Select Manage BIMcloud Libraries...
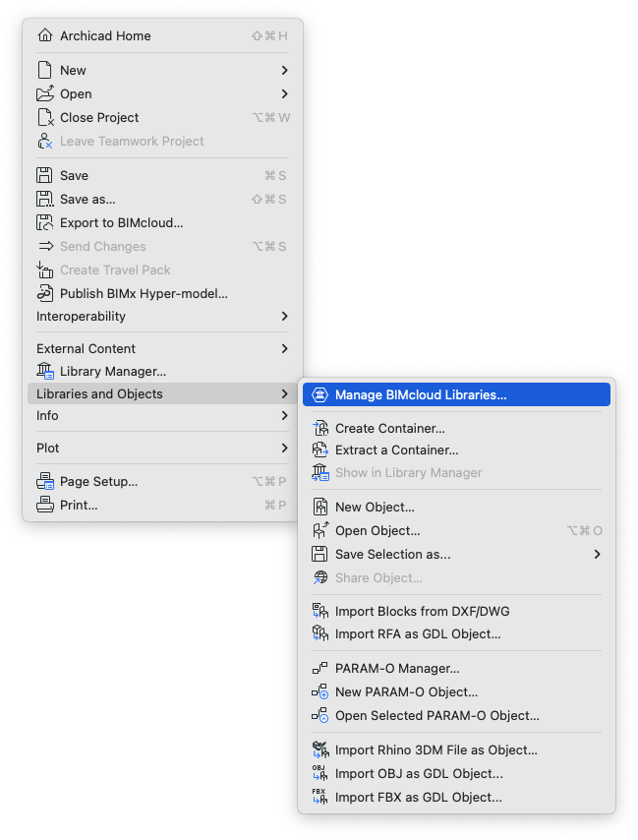Viewport: 638px width, 840px height. tap(456, 394)
